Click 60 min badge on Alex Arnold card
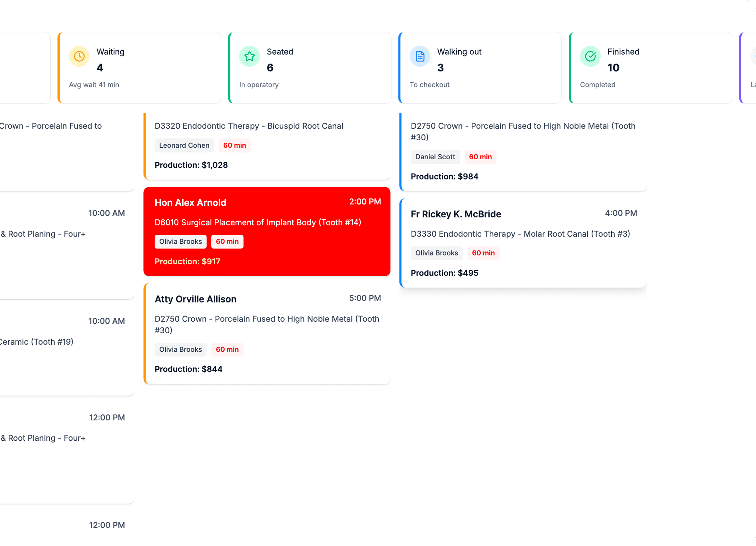 pyautogui.click(x=227, y=242)
